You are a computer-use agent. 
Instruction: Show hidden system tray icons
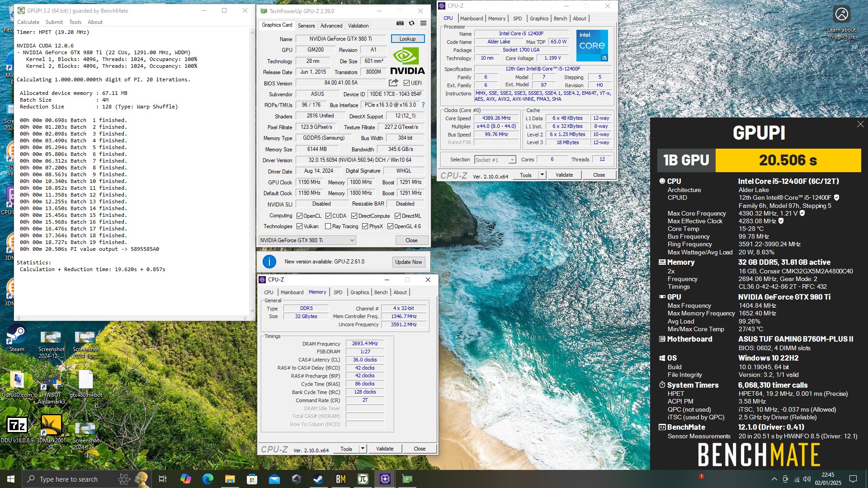pos(774,479)
